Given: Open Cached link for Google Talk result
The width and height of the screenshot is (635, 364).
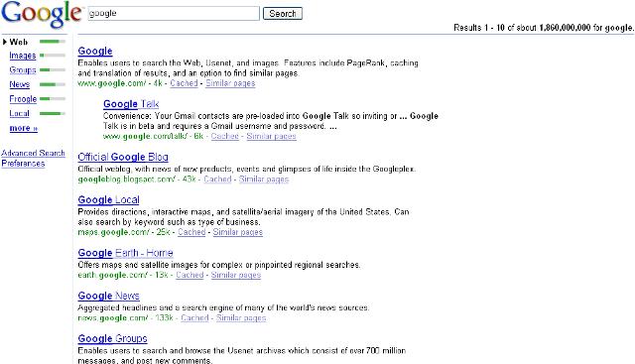Looking at the screenshot, I should coord(225,137).
